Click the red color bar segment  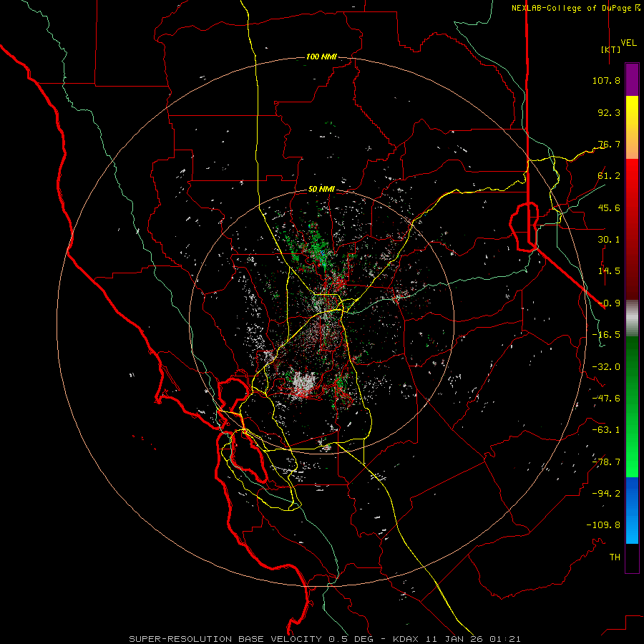[632, 229]
